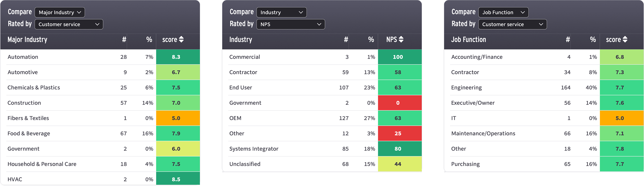Open the Industry compare dropdown

[282, 12]
